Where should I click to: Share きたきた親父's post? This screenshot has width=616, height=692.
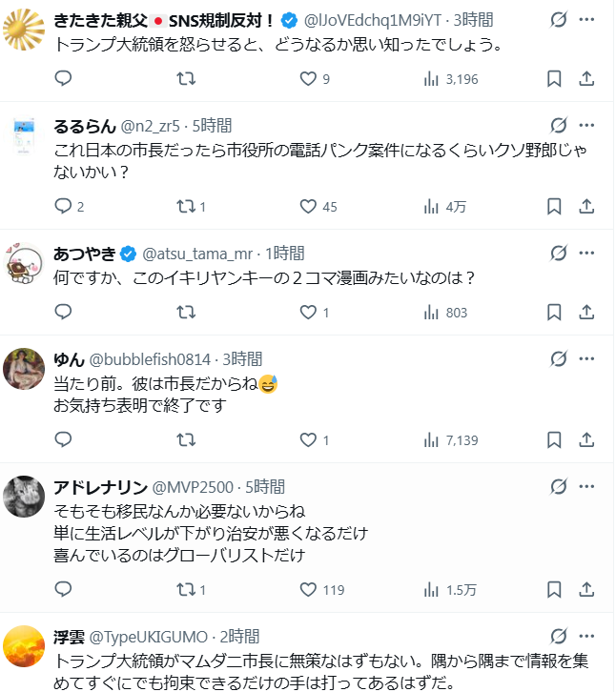point(587,78)
